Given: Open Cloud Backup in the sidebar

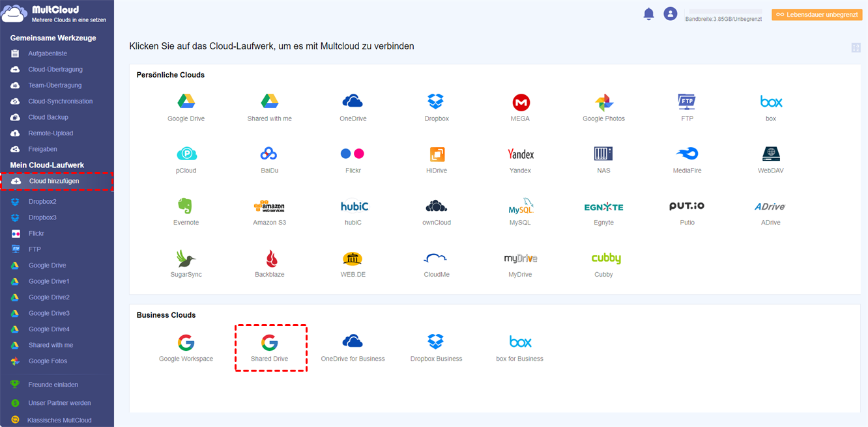Looking at the screenshot, I should 48,117.
